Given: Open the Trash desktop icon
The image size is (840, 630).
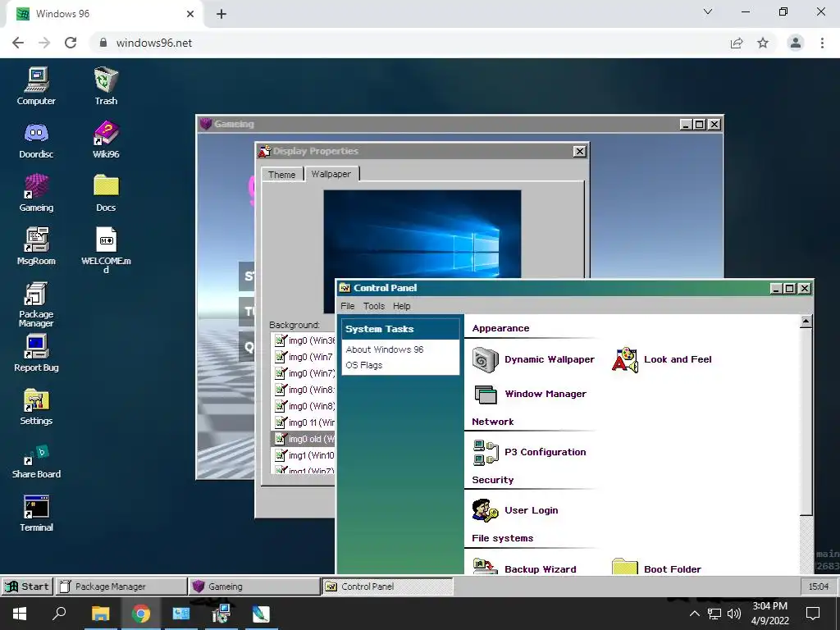Looking at the screenshot, I should tap(106, 85).
